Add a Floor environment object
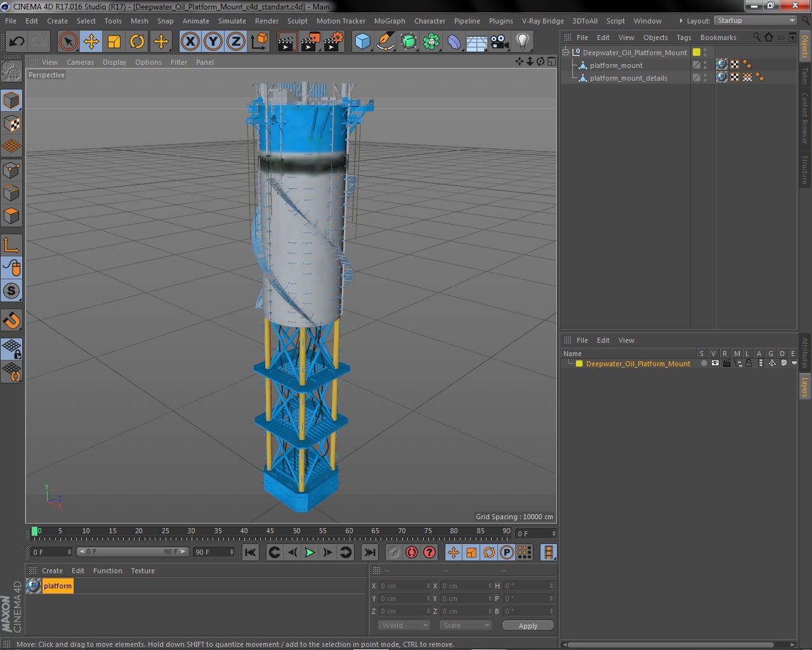Viewport: 812px width, 650px height. [x=477, y=42]
